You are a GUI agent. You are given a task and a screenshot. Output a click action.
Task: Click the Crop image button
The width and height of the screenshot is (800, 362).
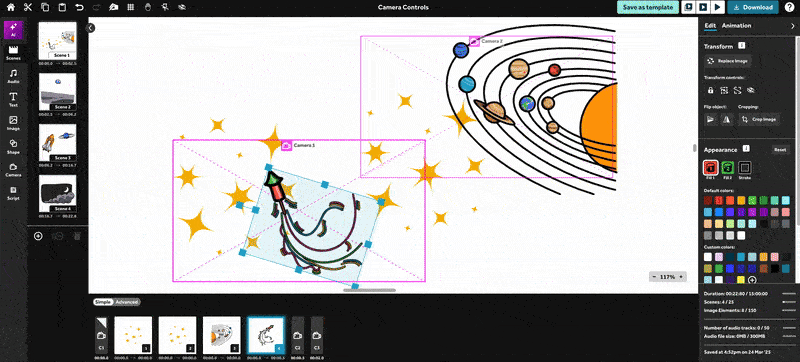pyautogui.click(x=759, y=119)
